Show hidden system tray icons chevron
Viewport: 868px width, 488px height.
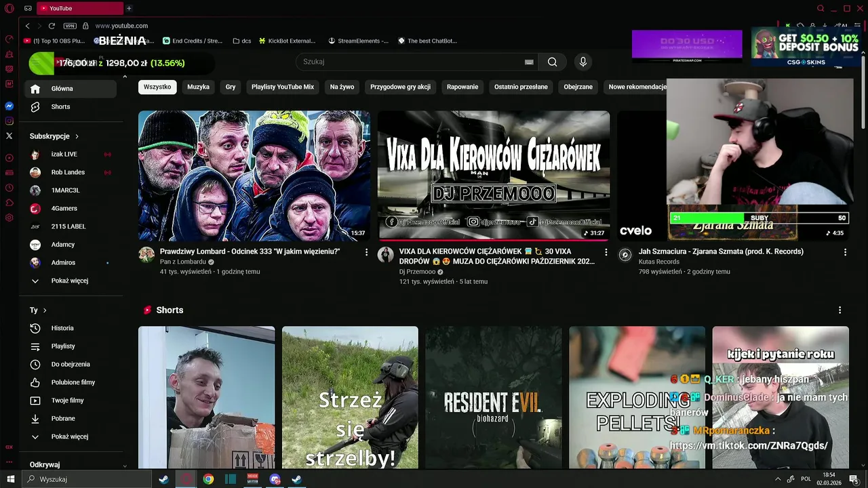tap(777, 479)
